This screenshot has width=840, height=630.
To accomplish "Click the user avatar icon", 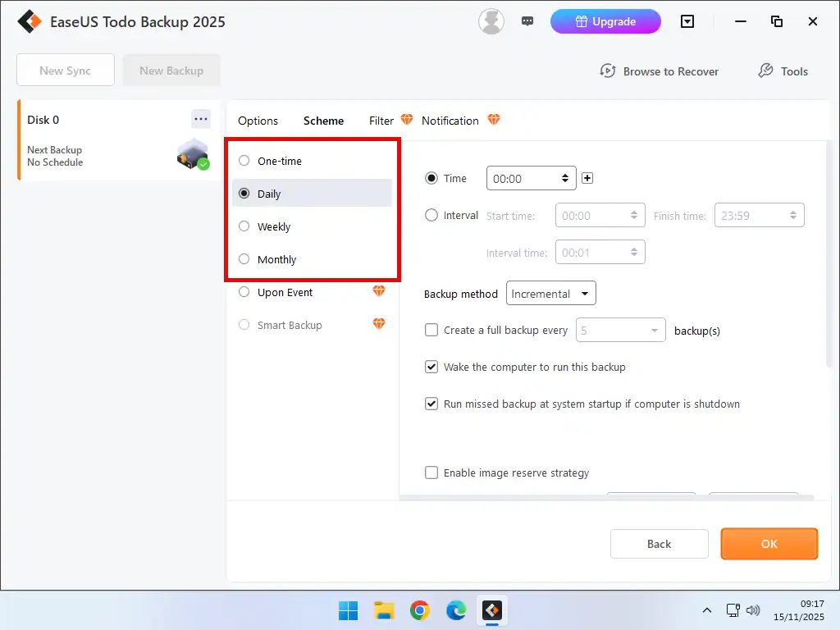I will click(x=491, y=21).
